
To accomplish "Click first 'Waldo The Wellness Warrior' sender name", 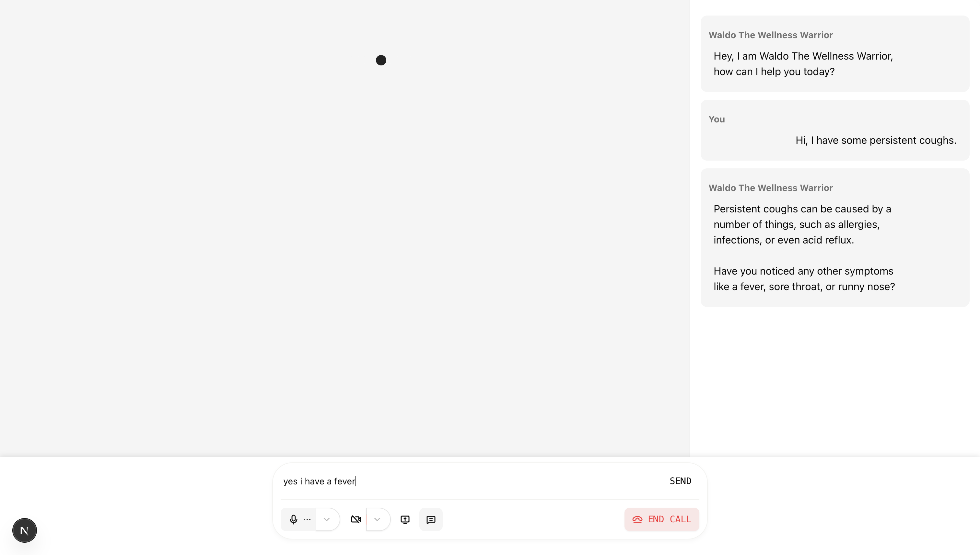I will (x=770, y=35).
